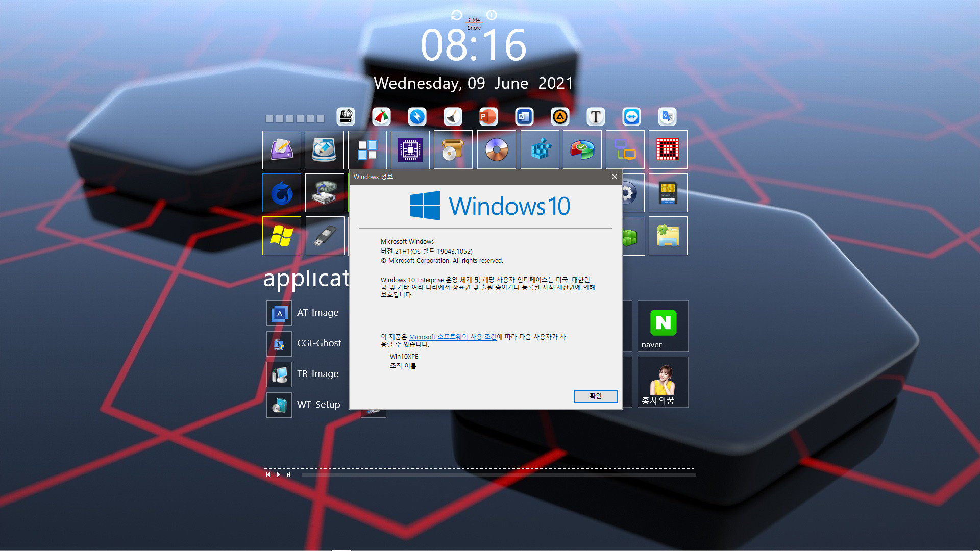Open the disk with globe icon in the dock
This screenshot has height=551, width=980.
pos(346,117)
